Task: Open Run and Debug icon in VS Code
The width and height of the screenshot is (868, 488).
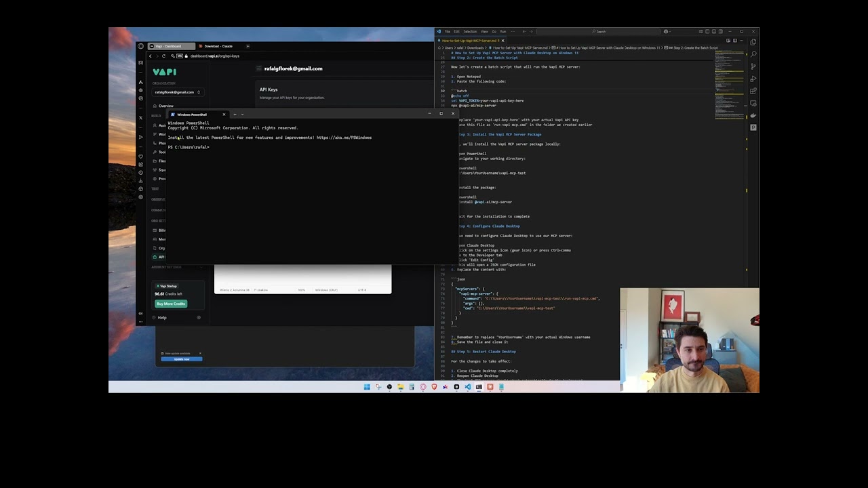Action: coord(753,79)
